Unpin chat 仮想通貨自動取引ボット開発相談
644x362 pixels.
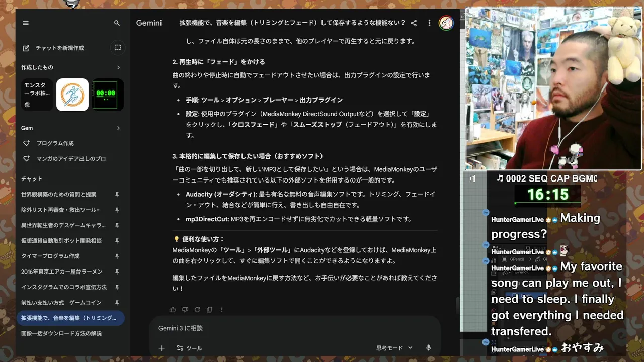[117, 241]
